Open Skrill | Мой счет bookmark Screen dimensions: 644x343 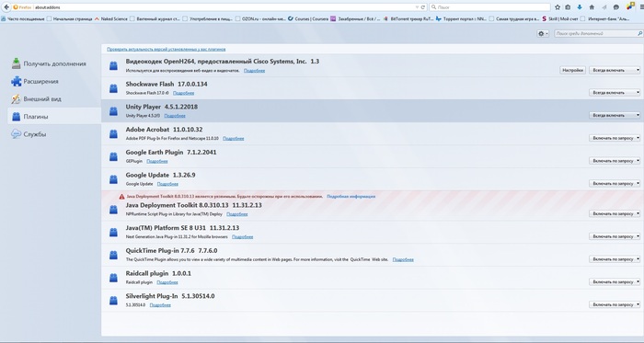click(x=559, y=19)
